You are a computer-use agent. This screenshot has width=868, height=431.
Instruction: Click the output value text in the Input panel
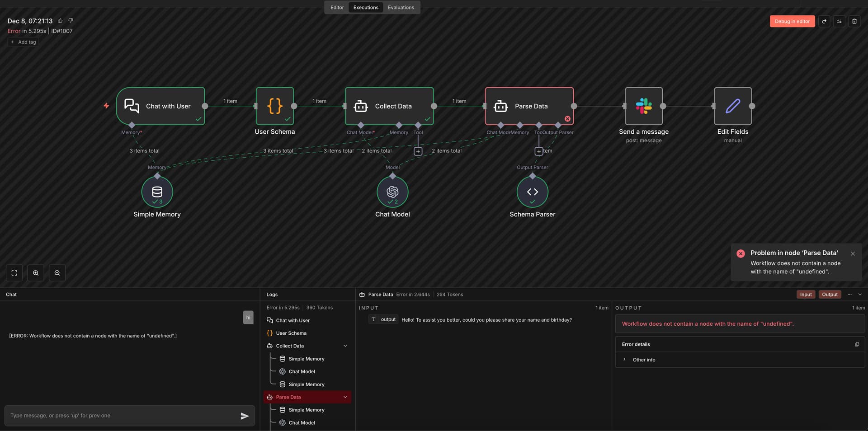(486, 320)
